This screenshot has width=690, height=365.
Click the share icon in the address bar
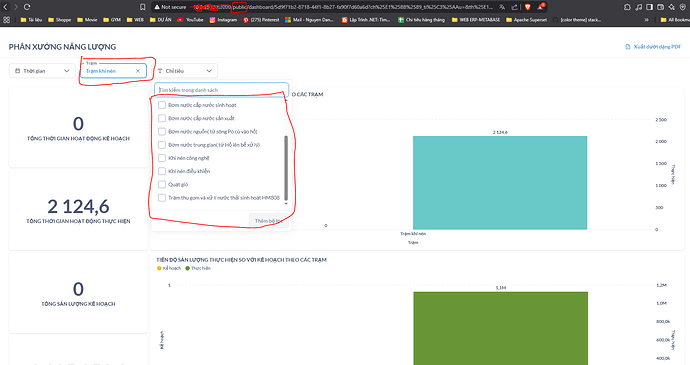click(514, 7)
